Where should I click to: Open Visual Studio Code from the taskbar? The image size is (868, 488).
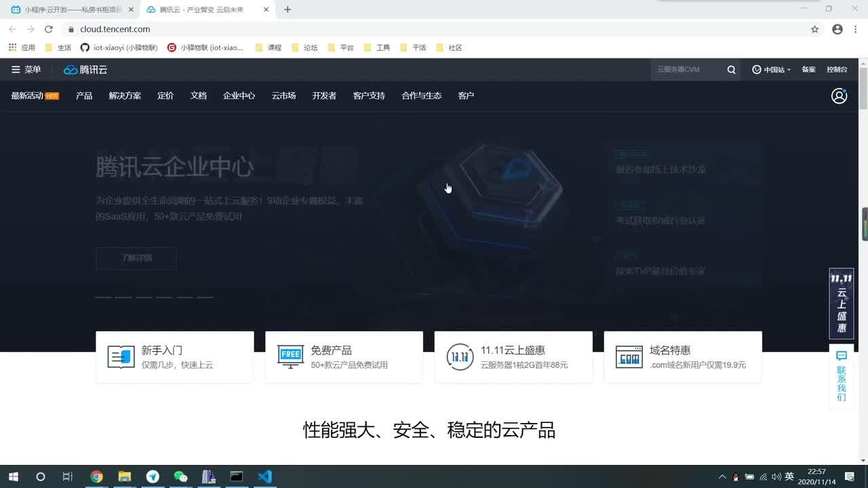click(x=264, y=476)
